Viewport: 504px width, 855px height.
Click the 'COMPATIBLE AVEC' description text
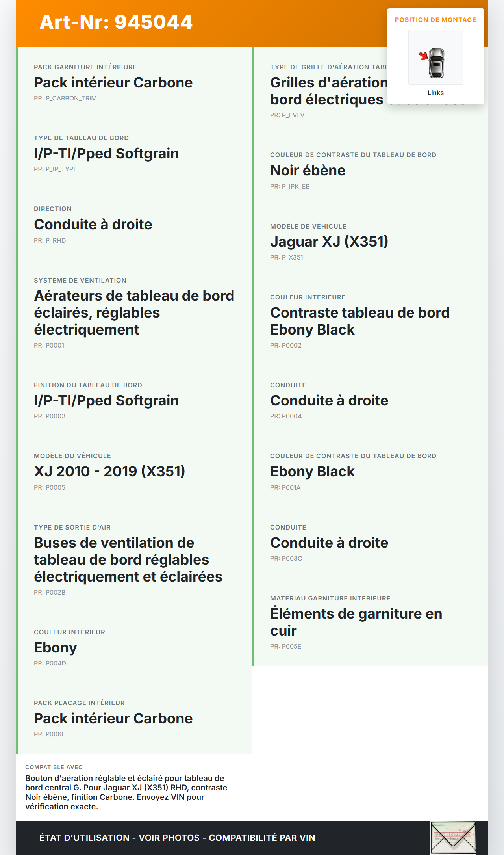point(126,792)
